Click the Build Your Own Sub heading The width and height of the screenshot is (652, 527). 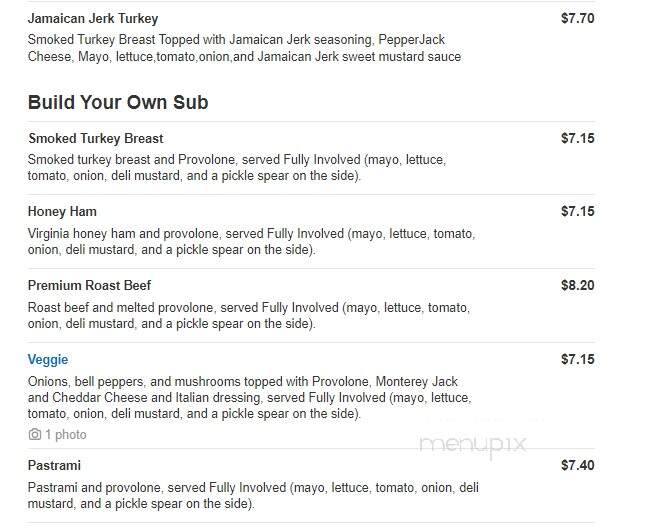tap(118, 102)
